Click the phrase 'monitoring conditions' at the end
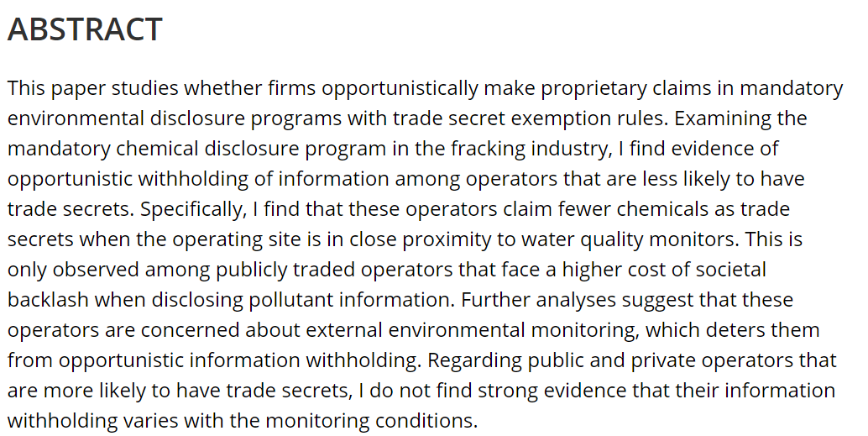868x436 pixels. (x=371, y=421)
